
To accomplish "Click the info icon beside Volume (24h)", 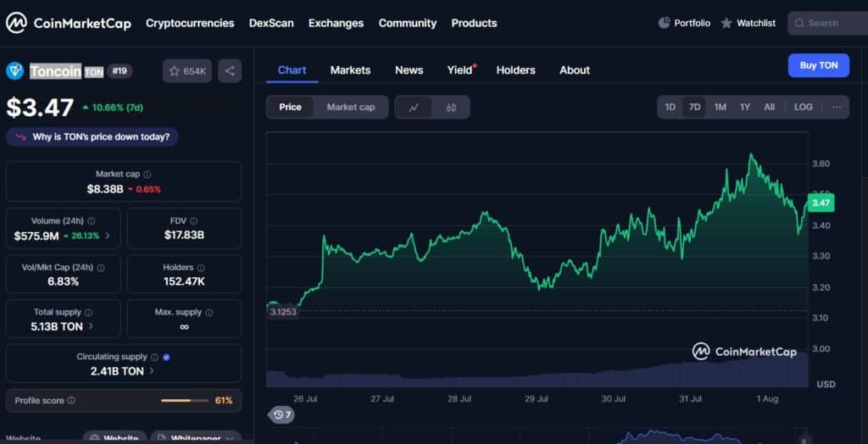I will coord(92,221).
